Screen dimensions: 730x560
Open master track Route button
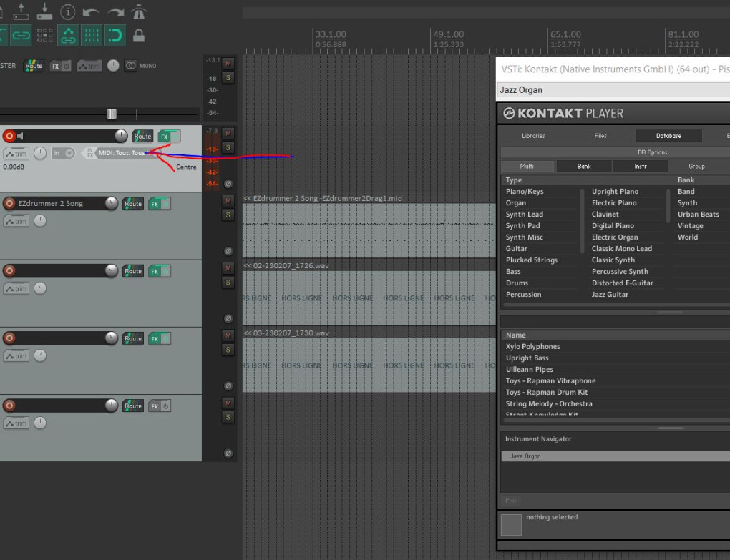point(34,66)
